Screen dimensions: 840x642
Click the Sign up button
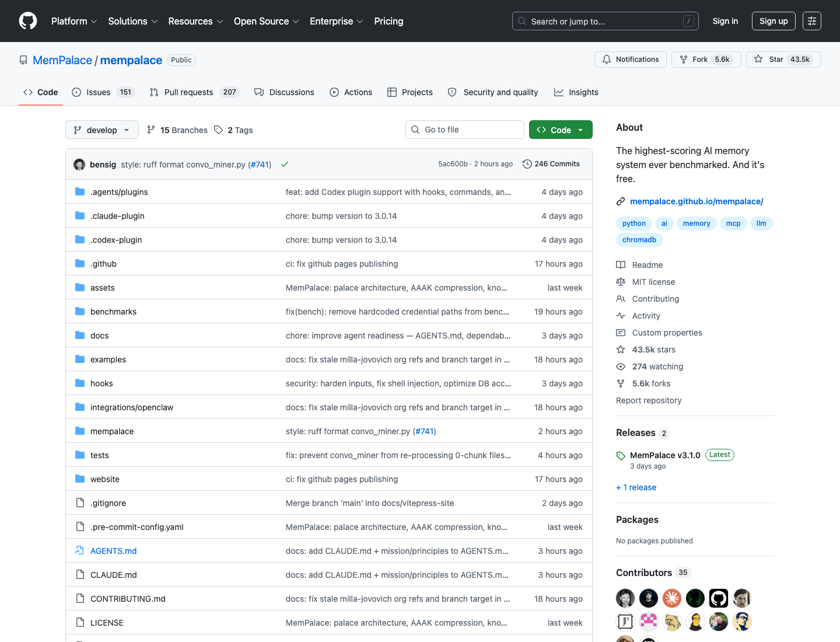pos(773,21)
